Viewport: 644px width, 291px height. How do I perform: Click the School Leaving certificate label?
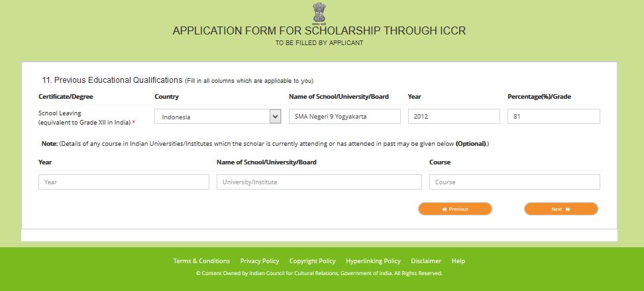click(60, 113)
